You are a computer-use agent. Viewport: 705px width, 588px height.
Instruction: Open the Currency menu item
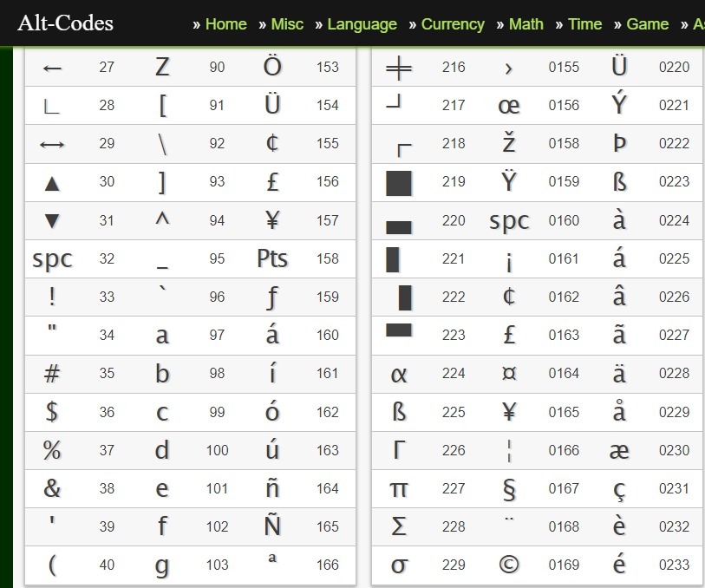coord(453,24)
